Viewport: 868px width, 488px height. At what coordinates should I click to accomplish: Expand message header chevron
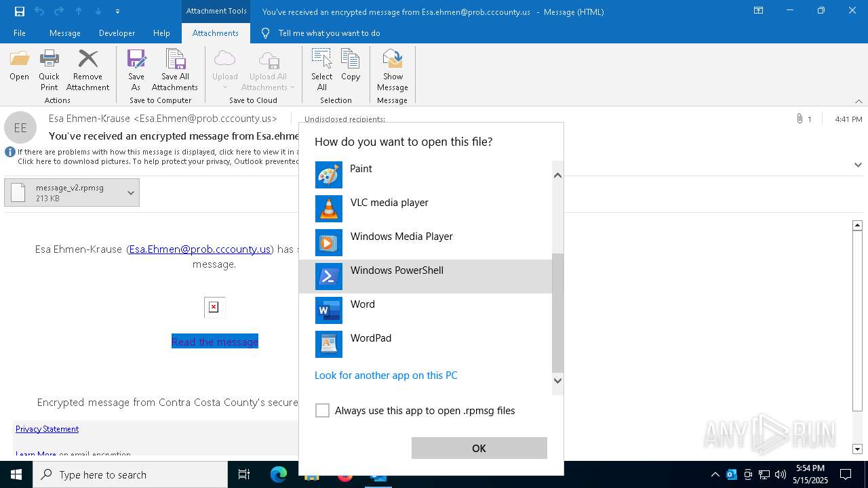click(858, 165)
